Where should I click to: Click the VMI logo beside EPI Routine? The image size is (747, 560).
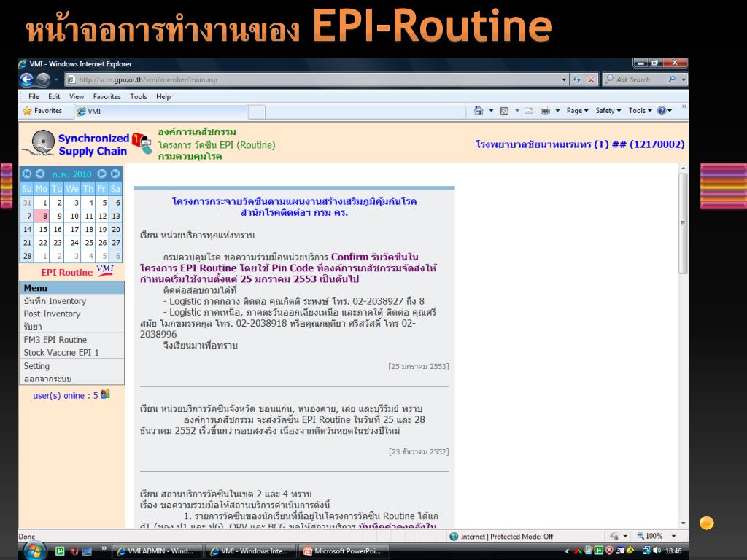pyautogui.click(x=105, y=270)
